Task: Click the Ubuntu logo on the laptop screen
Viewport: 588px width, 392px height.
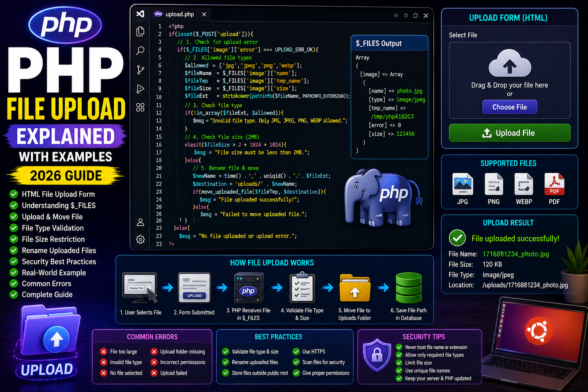Action: [539, 330]
